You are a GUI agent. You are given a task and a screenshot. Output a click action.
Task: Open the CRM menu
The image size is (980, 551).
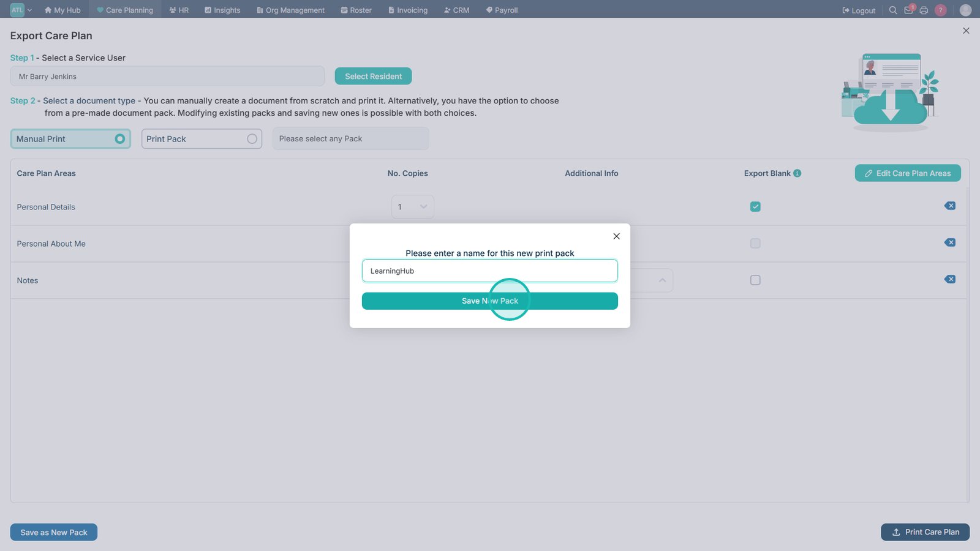point(456,10)
